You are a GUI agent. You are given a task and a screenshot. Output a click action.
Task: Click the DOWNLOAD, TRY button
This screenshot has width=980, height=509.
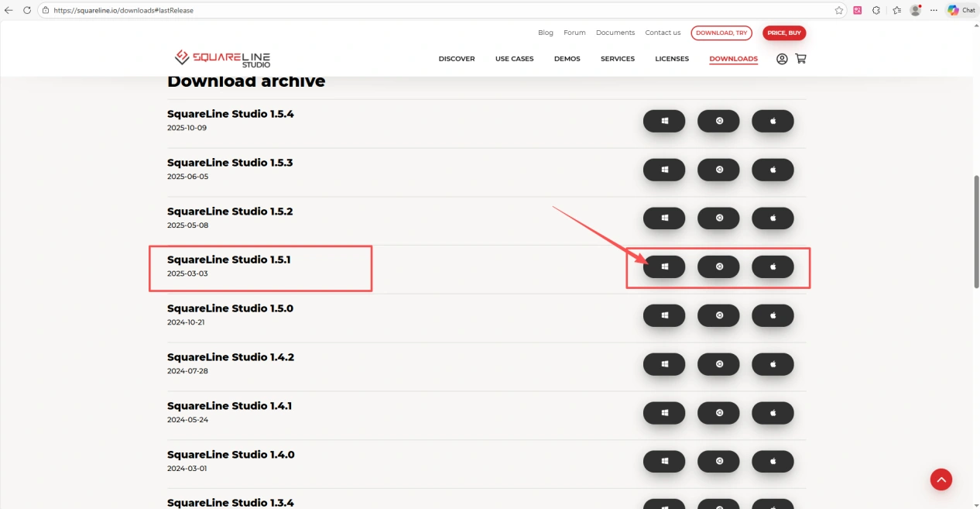721,33
